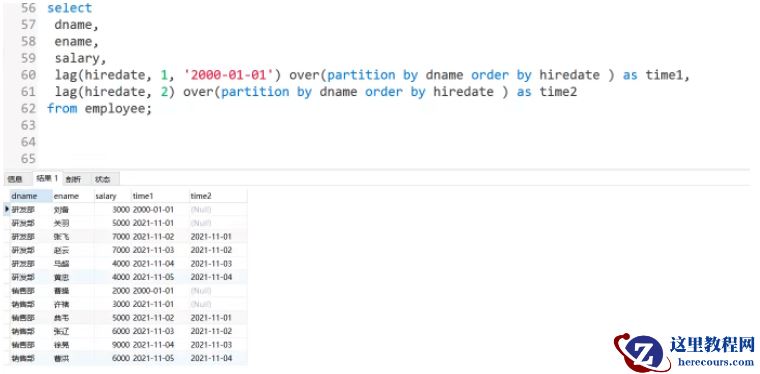This screenshot has height=374, width=760.
Task: Open the 状态 tab
Action: [x=103, y=179]
